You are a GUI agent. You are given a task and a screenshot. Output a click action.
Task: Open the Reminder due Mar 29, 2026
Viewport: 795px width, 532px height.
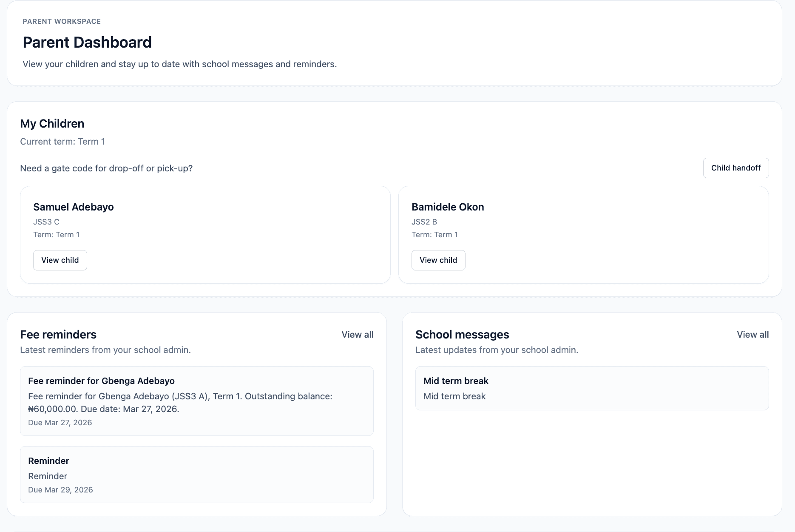click(x=196, y=474)
